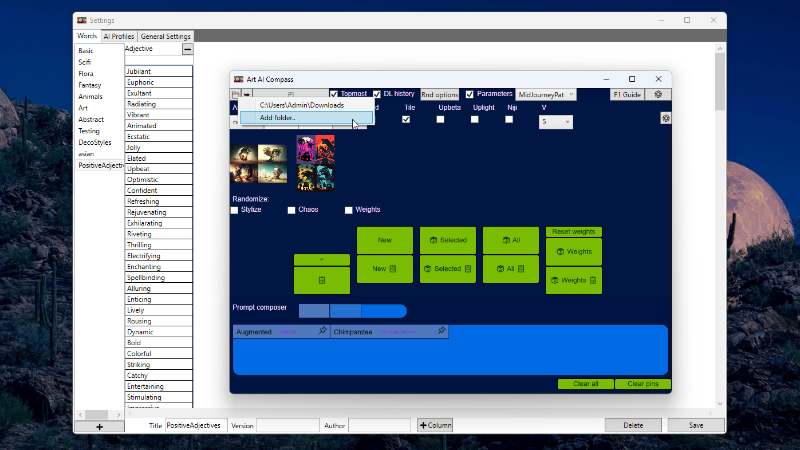Pin the Chimpanzee prompt word
The height and width of the screenshot is (450, 800).
(441, 331)
